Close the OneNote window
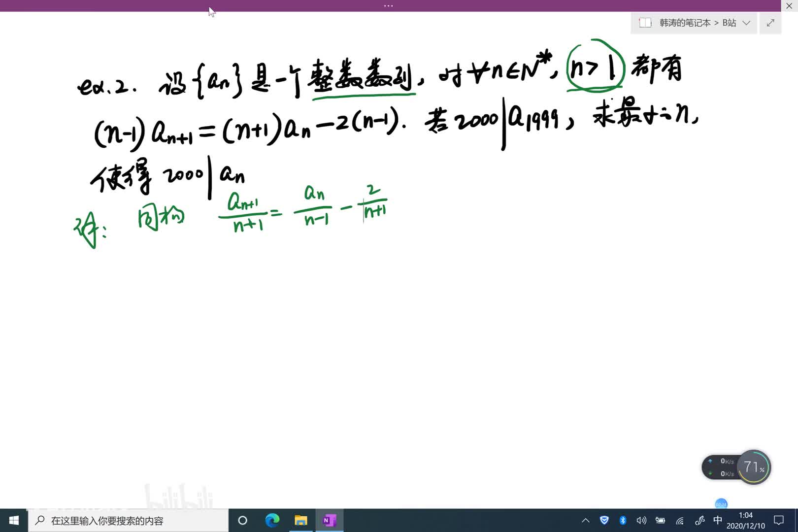Viewport: 798px width, 532px height. click(789, 6)
